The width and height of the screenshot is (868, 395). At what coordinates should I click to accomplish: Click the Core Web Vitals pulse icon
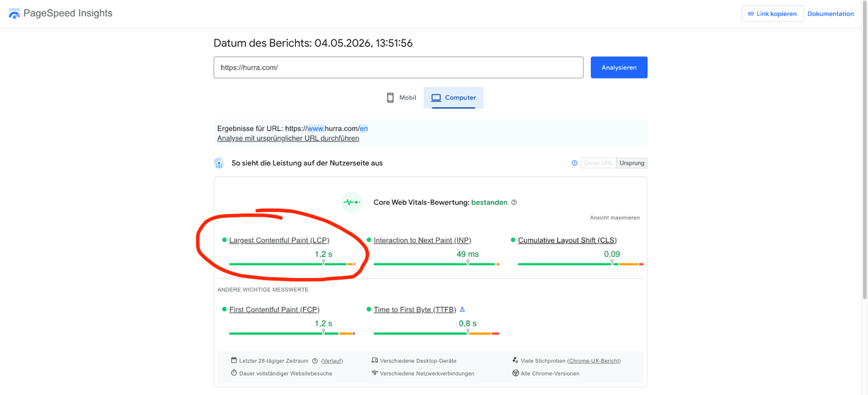(x=351, y=202)
